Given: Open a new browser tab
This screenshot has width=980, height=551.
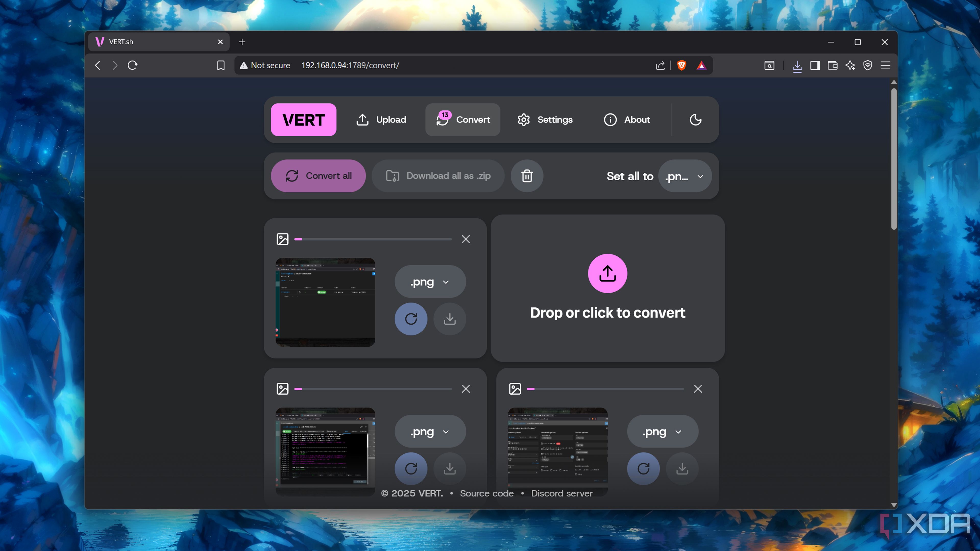Looking at the screenshot, I should [242, 42].
